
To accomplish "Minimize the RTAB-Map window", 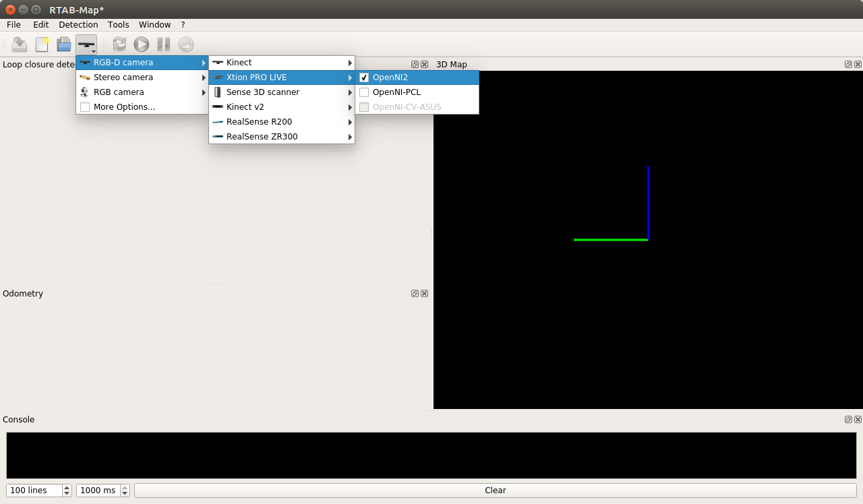I will click(x=23, y=9).
